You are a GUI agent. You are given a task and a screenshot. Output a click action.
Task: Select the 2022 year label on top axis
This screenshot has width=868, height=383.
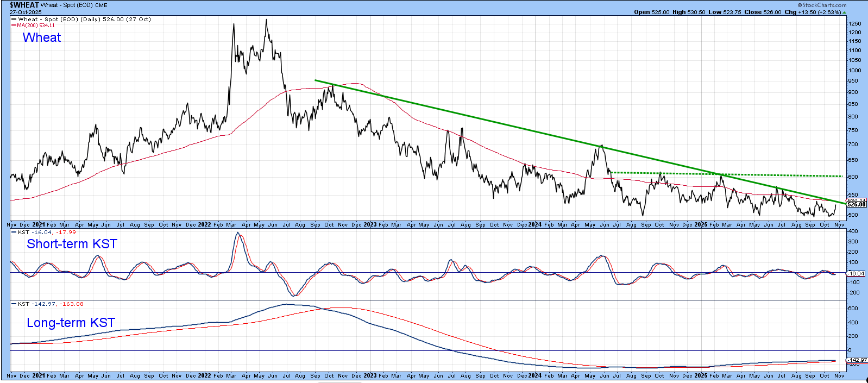pos(204,224)
